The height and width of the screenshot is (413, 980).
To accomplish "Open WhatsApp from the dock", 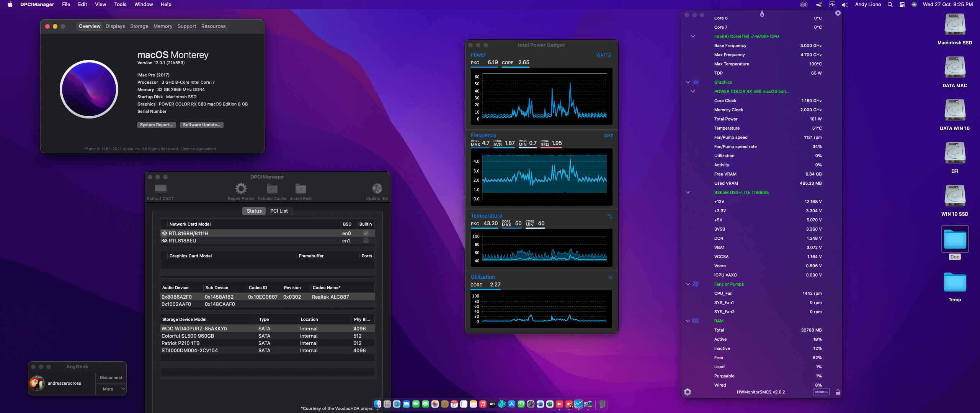I will tap(521, 404).
